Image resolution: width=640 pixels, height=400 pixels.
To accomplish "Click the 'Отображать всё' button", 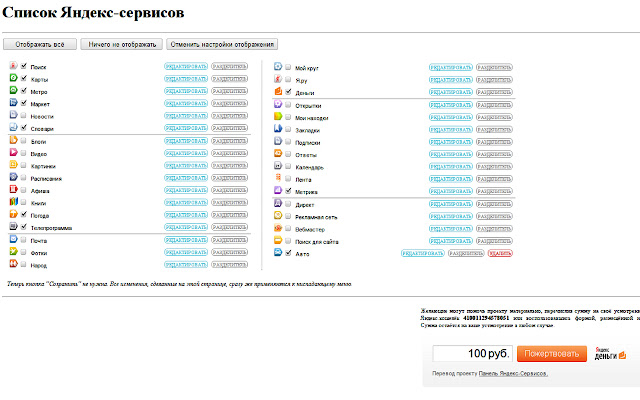I will point(40,44).
